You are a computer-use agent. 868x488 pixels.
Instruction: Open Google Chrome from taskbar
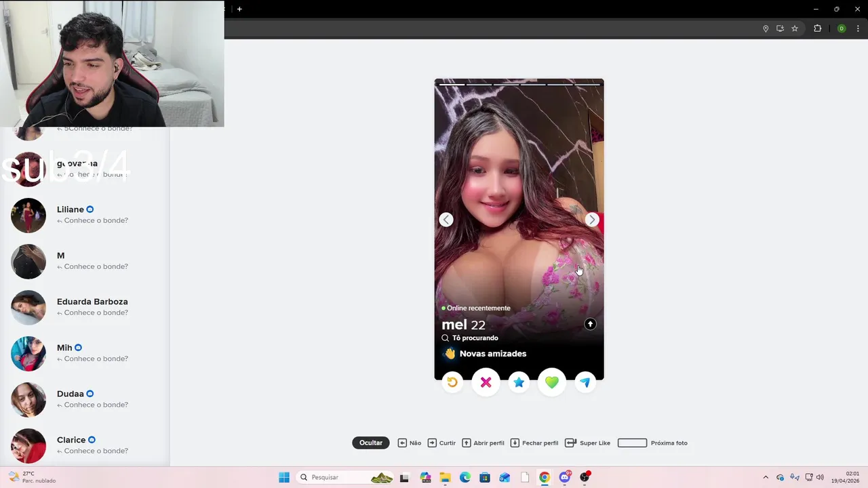545,477
